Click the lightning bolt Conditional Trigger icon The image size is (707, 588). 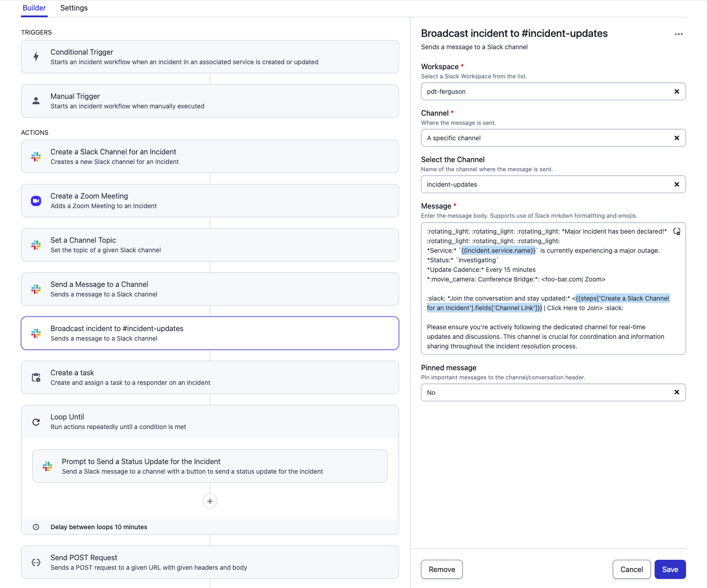click(x=36, y=57)
